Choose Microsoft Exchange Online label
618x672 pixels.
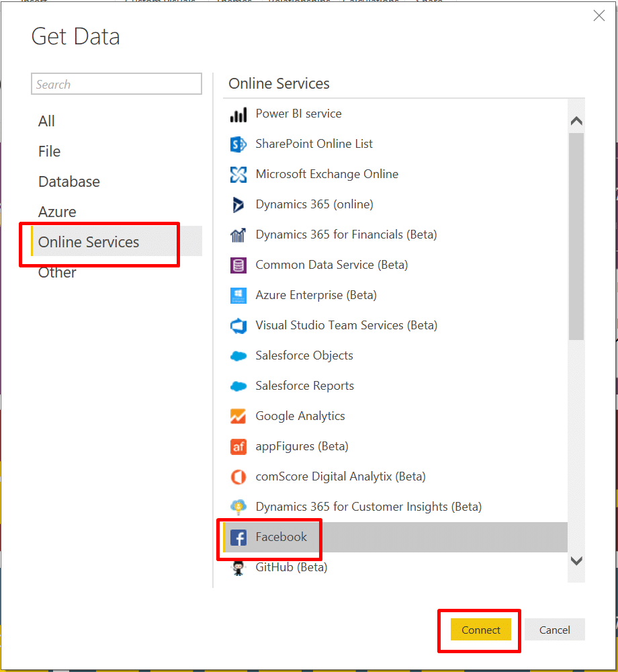coord(326,174)
